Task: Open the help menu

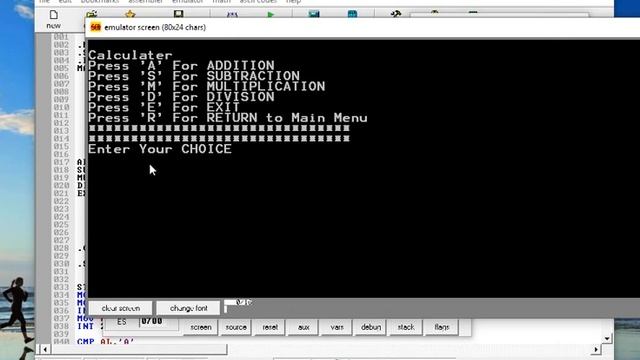Action: (293, 2)
